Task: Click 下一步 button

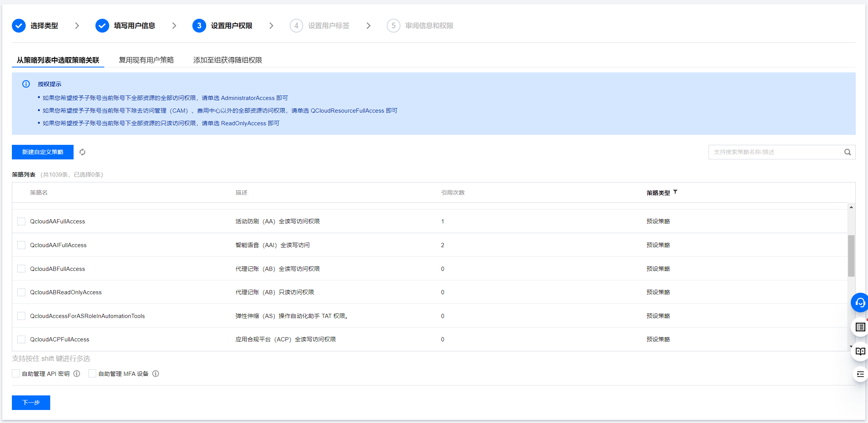Action: click(x=31, y=403)
